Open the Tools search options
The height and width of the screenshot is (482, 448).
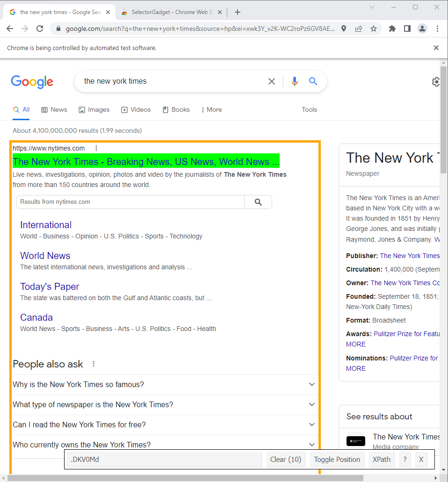309,110
